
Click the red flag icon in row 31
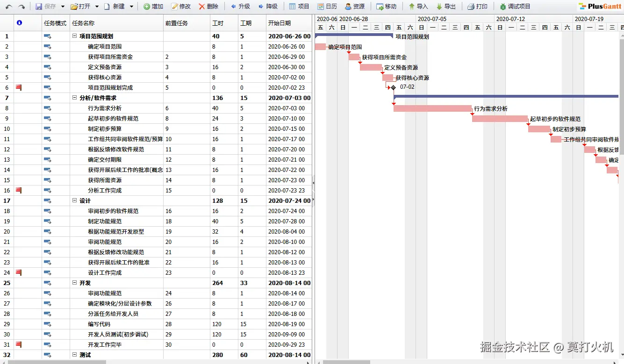19,344
